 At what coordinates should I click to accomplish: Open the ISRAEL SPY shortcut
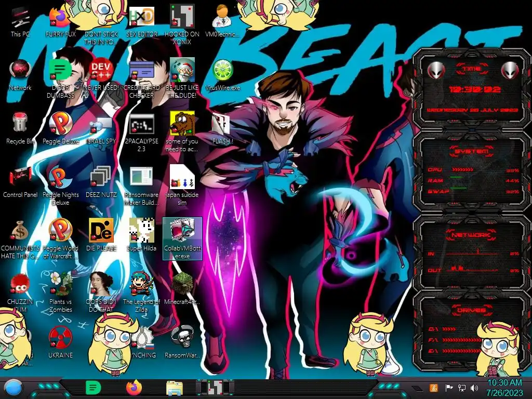[x=101, y=129]
